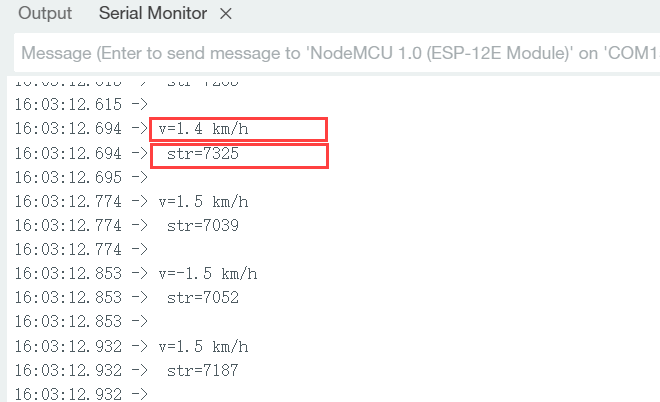The height and width of the screenshot is (402, 660).
Task: Click the timestamp next to str=7039
Action: [x=68, y=225]
